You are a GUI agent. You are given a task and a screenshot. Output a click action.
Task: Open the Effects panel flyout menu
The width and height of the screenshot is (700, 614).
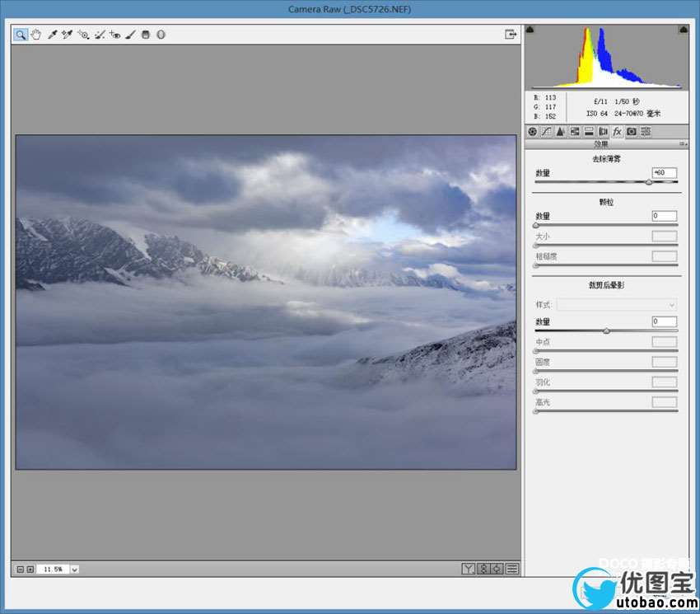[x=683, y=144]
